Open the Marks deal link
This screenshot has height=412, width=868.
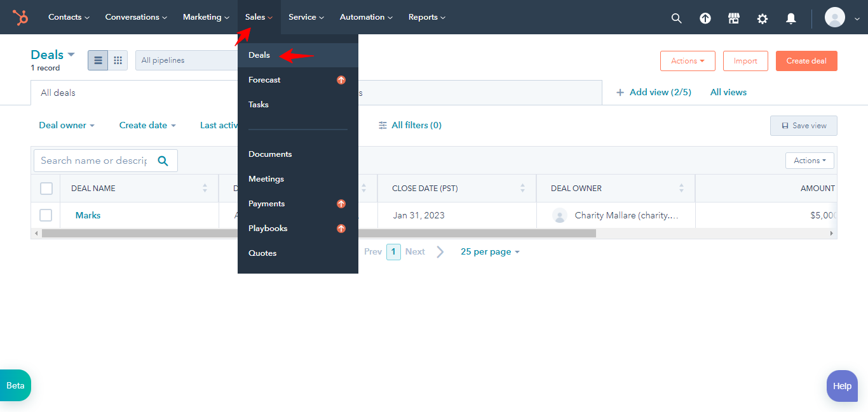coord(88,215)
